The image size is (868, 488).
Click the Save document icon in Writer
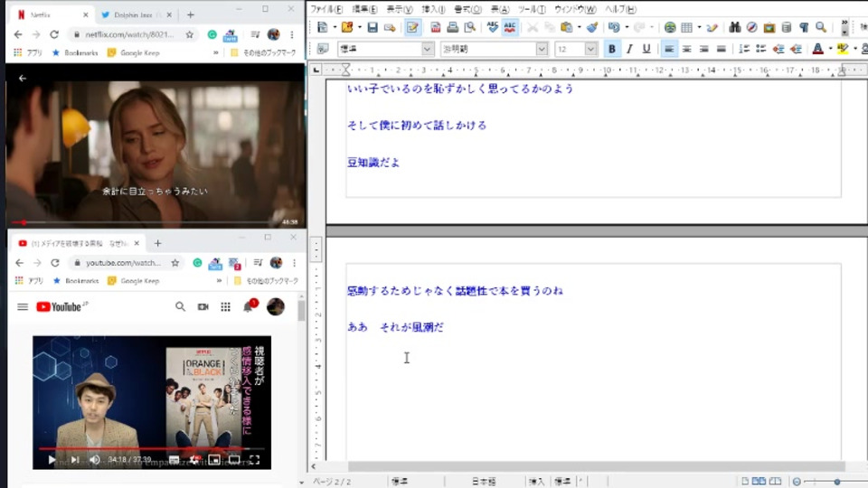(x=373, y=28)
